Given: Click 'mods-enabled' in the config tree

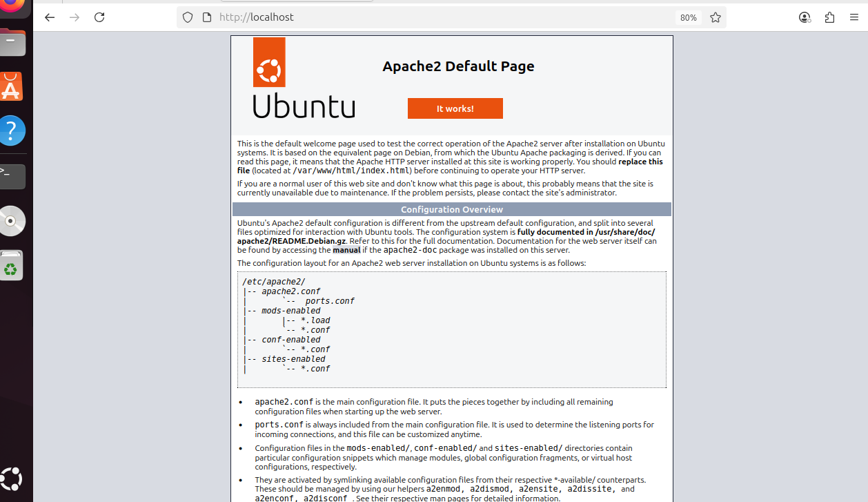Looking at the screenshot, I should pyautogui.click(x=291, y=311).
